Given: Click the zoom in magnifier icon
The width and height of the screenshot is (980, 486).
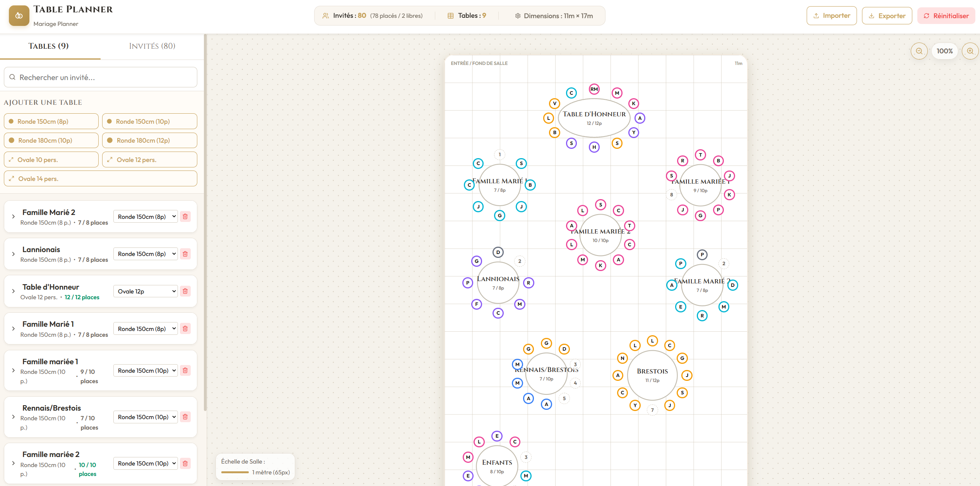Looking at the screenshot, I should 970,51.
